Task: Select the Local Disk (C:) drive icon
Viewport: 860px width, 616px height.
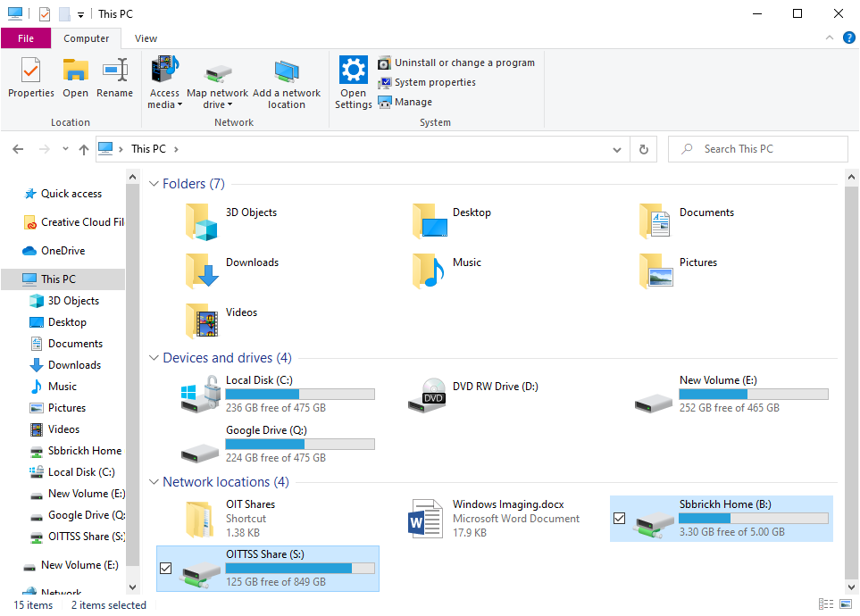Action: click(201, 395)
